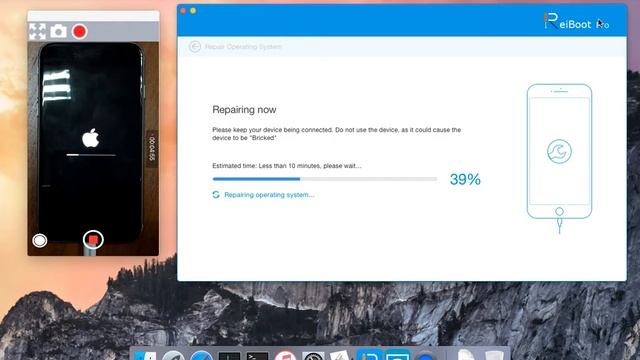
Task: Click the Apple boot progress bar on phone preview
Action: 91,155
